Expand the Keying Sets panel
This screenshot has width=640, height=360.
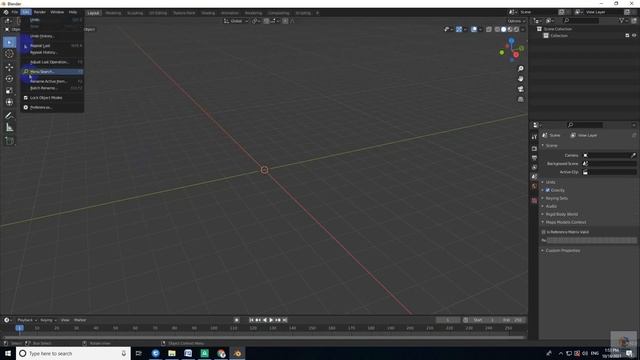point(555,198)
